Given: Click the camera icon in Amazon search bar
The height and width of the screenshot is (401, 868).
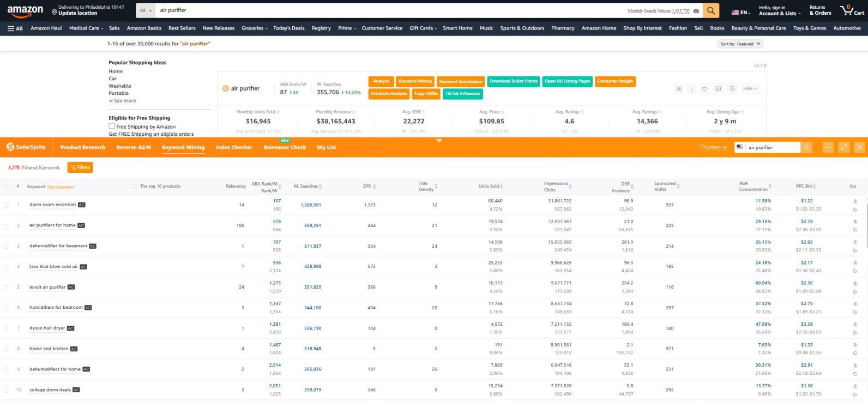Looking at the screenshot, I should pyautogui.click(x=696, y=11).
